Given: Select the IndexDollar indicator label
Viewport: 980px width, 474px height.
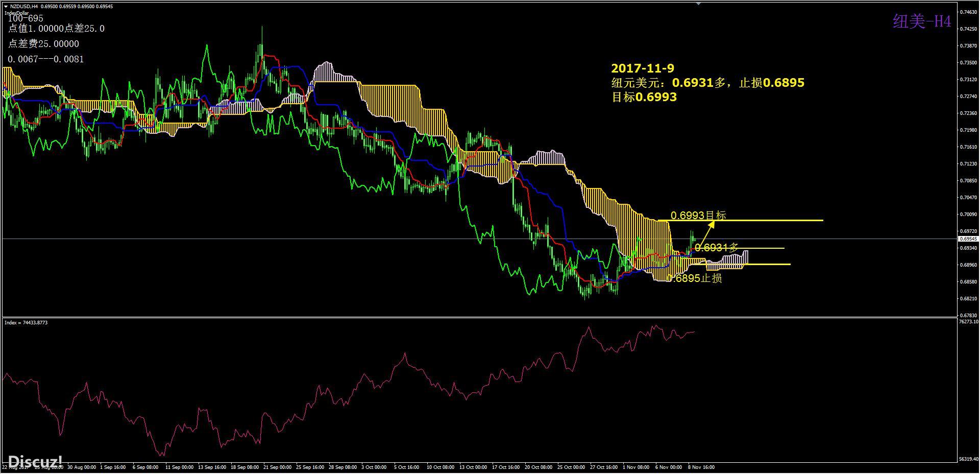Looking at the screenshot, I should [17, 12].
